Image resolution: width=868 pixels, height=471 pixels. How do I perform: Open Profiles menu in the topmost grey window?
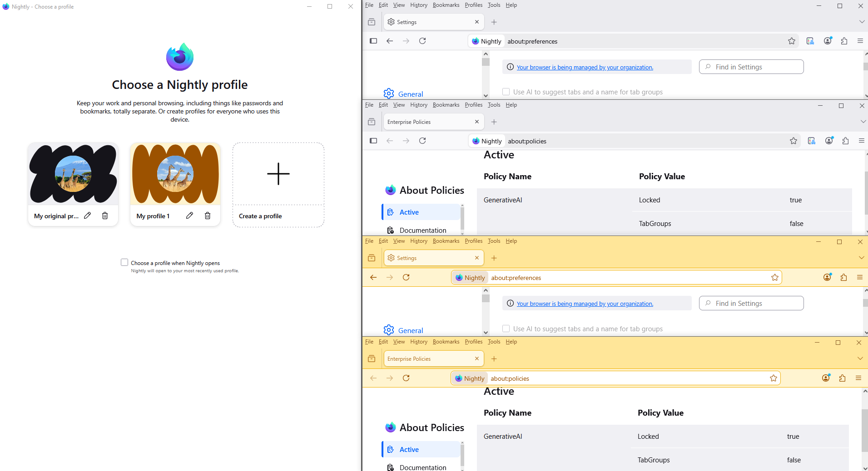(473, 5)
